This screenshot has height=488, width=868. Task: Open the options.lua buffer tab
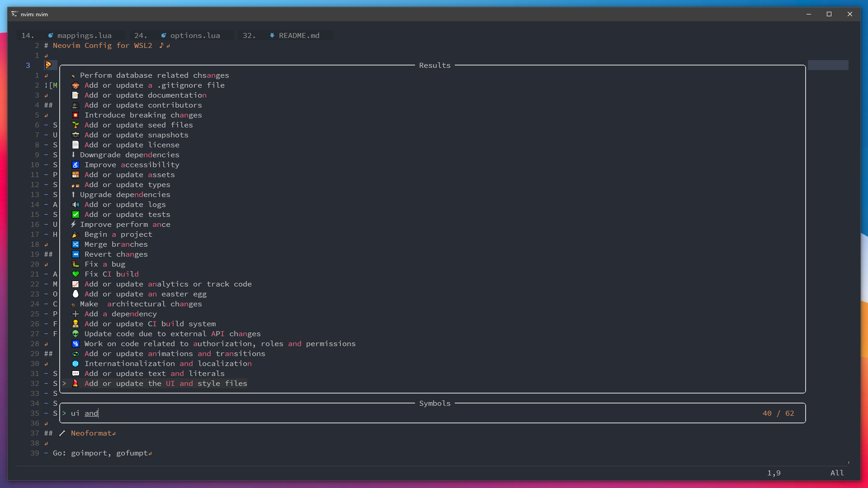point(195,35)
